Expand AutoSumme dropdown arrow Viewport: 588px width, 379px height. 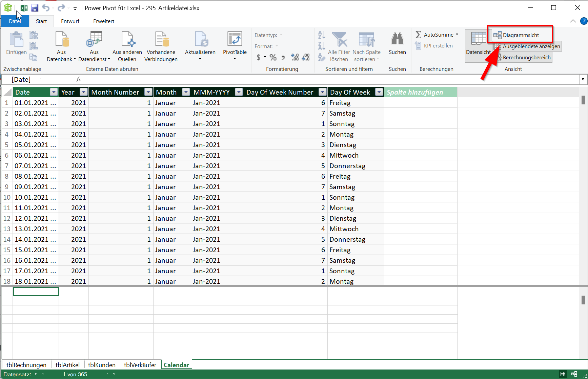pos(457,35)
